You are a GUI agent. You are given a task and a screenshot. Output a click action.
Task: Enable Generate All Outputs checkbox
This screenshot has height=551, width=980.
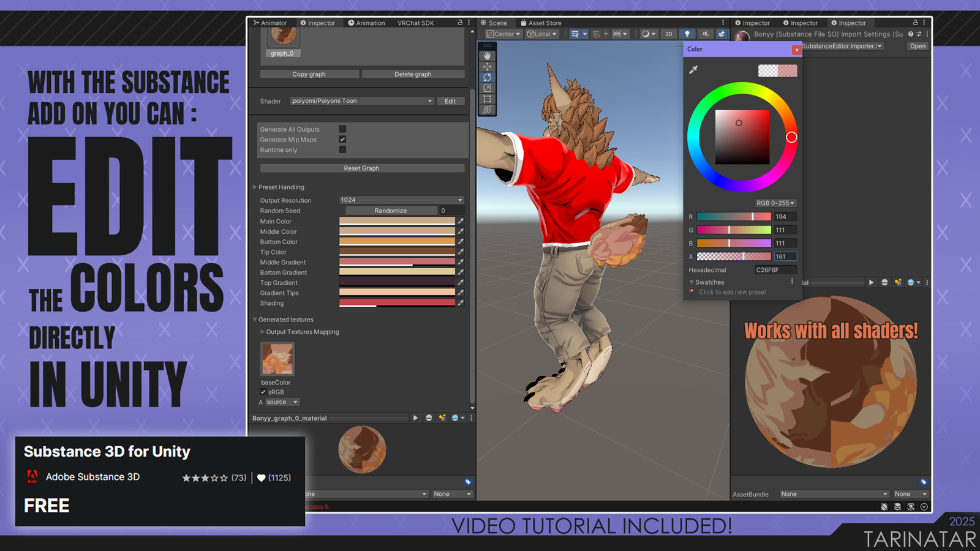click(x=342, y=129)
